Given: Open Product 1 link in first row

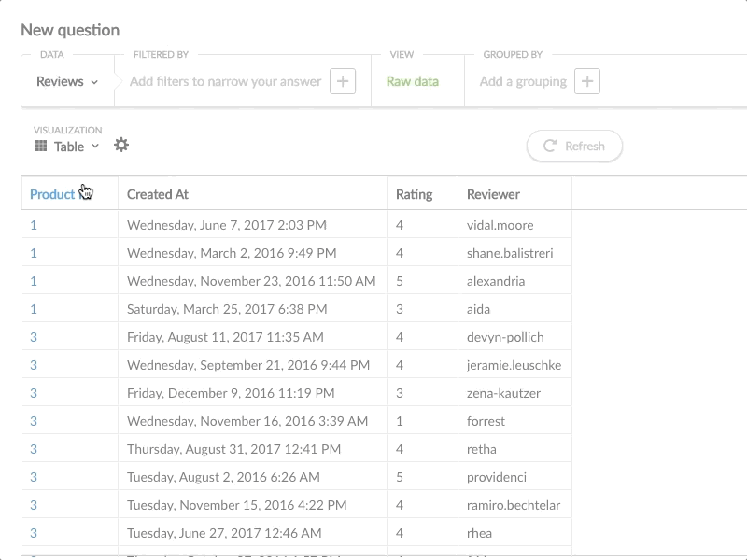Looking at the screenshot, I should point(34,225).
